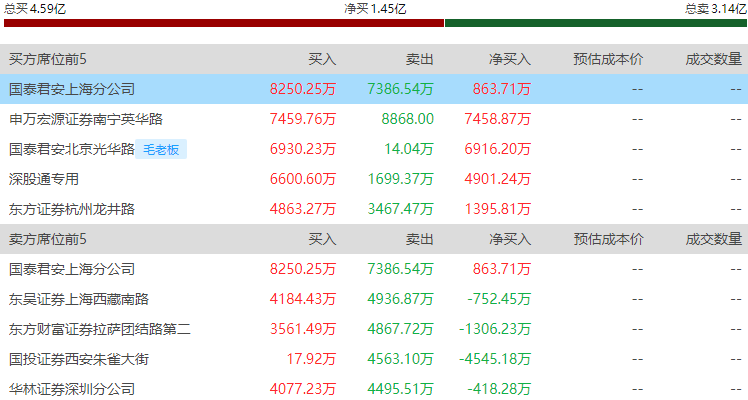This screenshot has width=748, height=400.
Task: Click the 1395.81万 net buy value
Action: [x=498, y=209]
